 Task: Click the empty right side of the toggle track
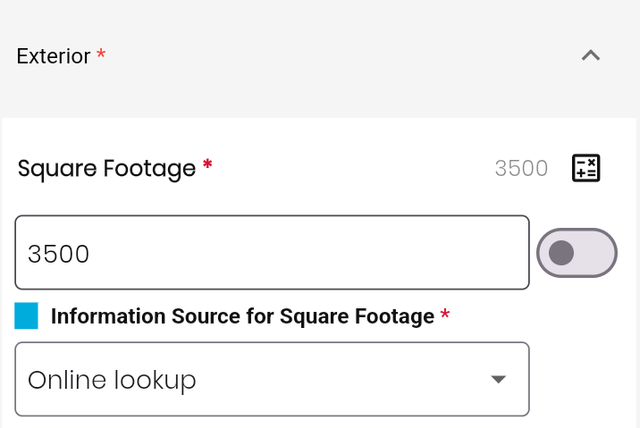(x=594, y=253)
